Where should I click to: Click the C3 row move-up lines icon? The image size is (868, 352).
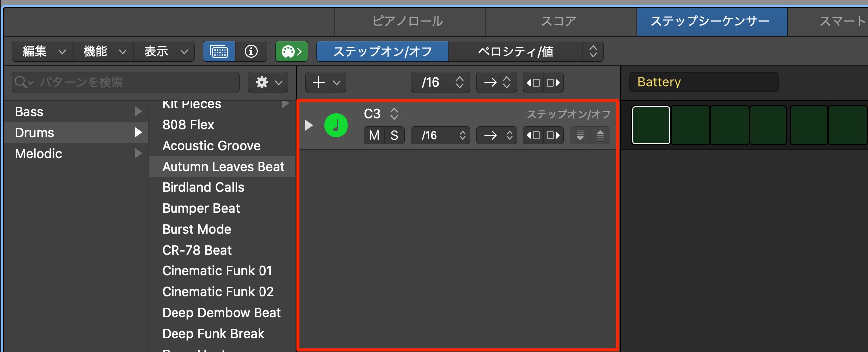point(600,135)
